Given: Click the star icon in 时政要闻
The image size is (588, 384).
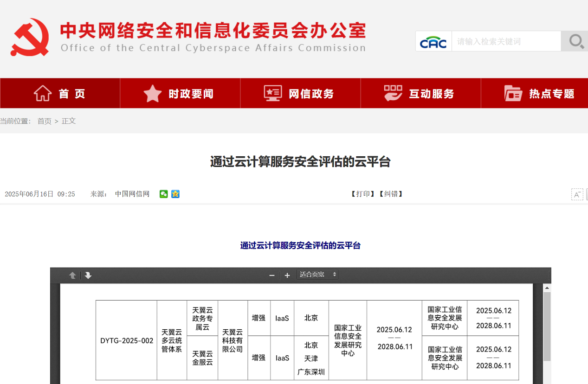Looking at the screenshot, I should pos(153,93).
